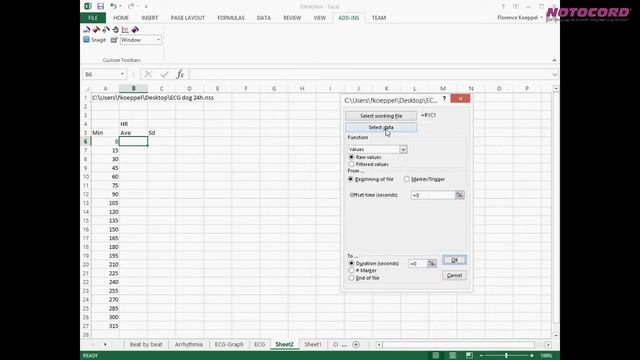
Task: Click the zoom slider handle in status bar
Action: [x=506, y=356]
